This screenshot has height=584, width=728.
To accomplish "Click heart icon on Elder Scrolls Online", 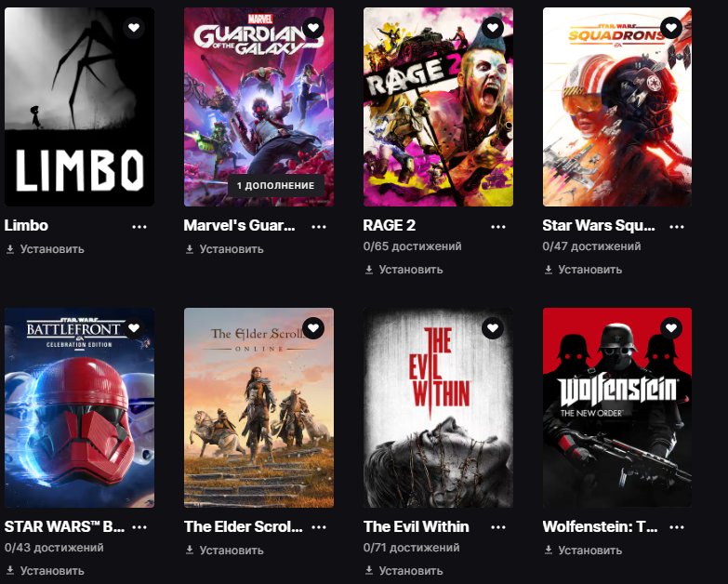I will point(313,328).
